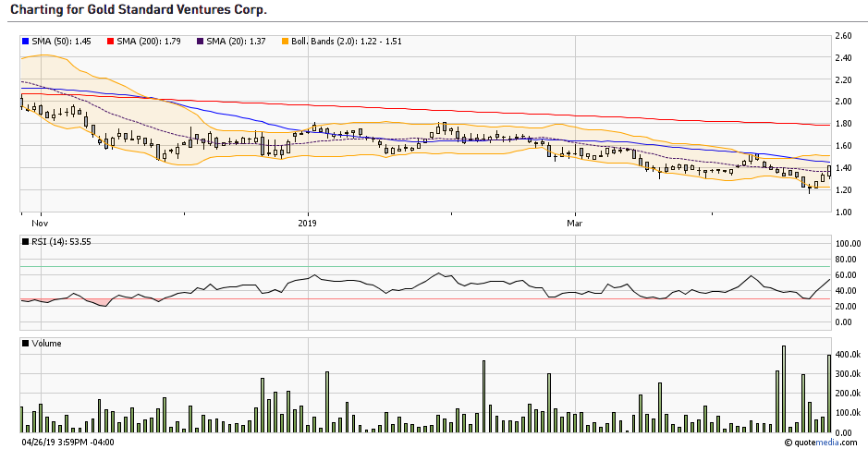
Task: Click the 2.60 price axis label
Action: [x=842, y=35]
